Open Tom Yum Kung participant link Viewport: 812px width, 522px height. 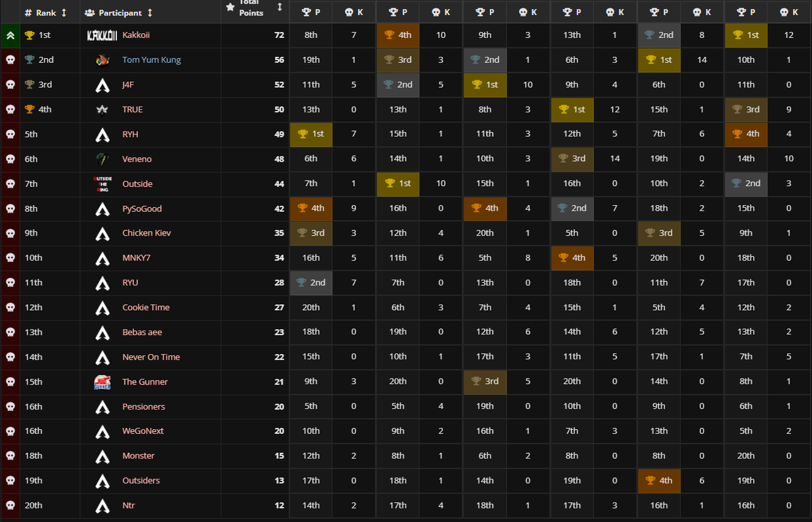pos(152,60)
